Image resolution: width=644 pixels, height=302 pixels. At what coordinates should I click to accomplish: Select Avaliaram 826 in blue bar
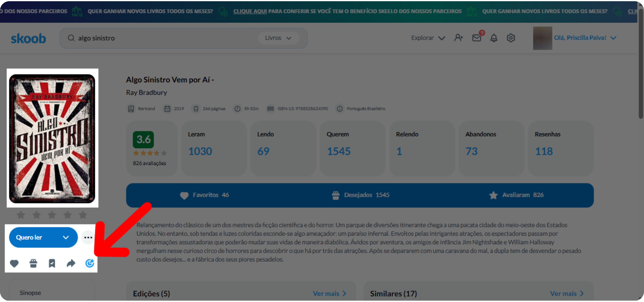point(516,195)
